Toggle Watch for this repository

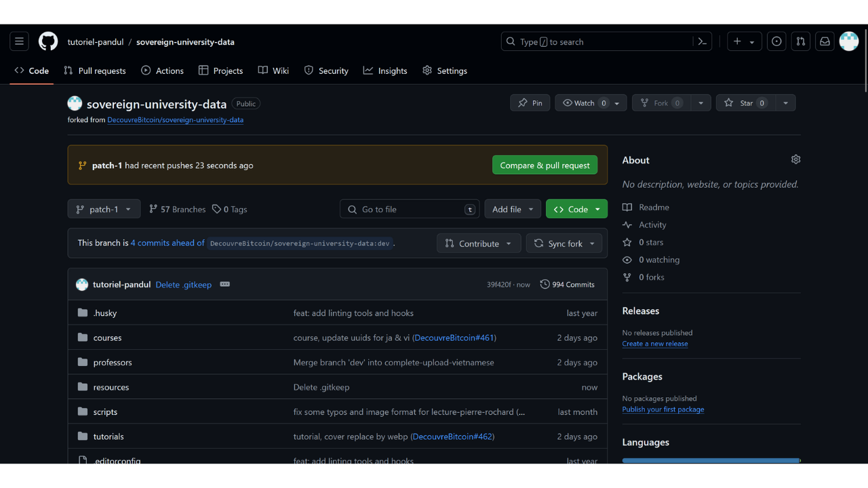(584, 103)
